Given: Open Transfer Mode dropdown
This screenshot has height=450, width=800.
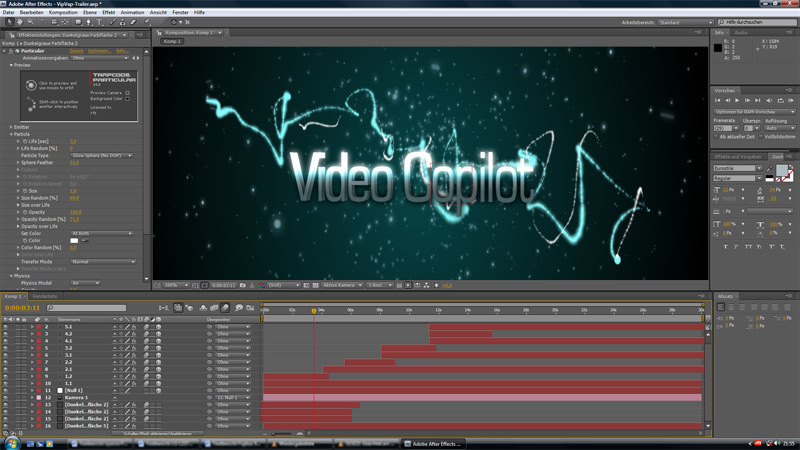Looking at the screenshot, I should click(104, 262).
